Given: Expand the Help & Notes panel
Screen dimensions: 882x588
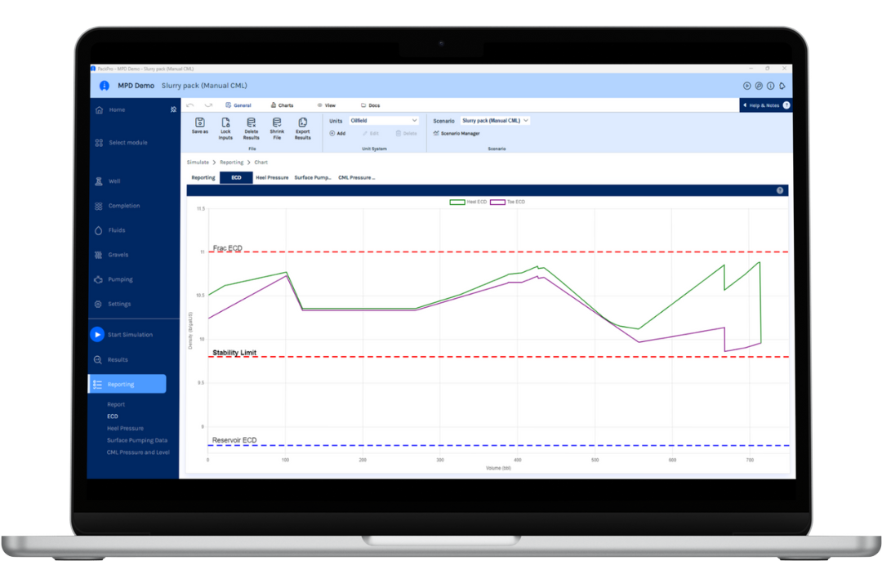Looking at the screenshot, I should [765, 105].
